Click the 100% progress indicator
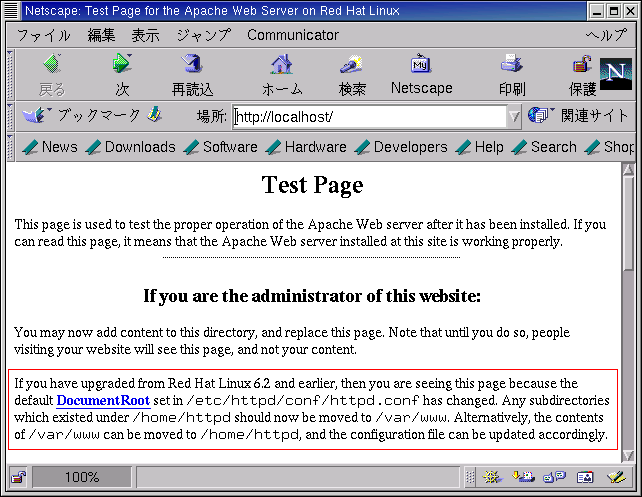642x497 pixels. [82, 477]
